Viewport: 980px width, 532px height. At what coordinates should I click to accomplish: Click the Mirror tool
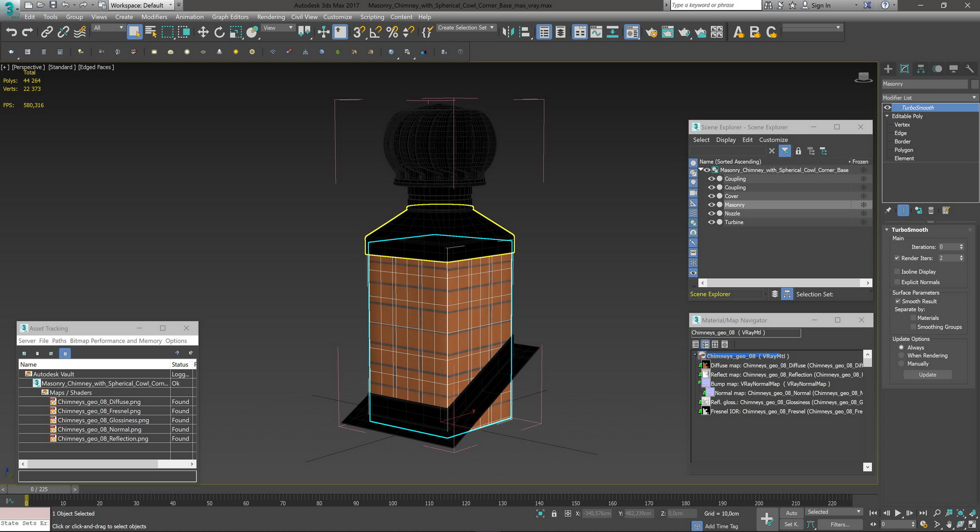508,32
